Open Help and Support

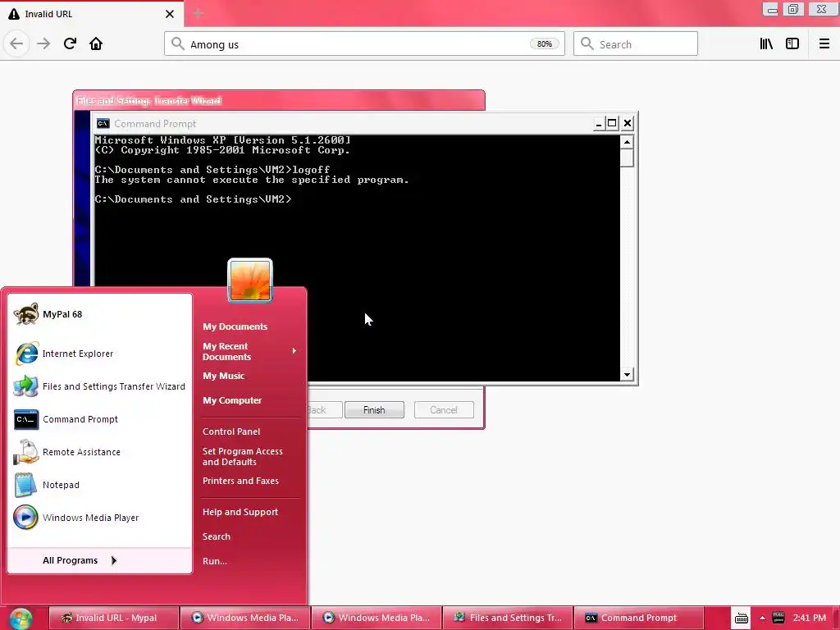point(240,512)
